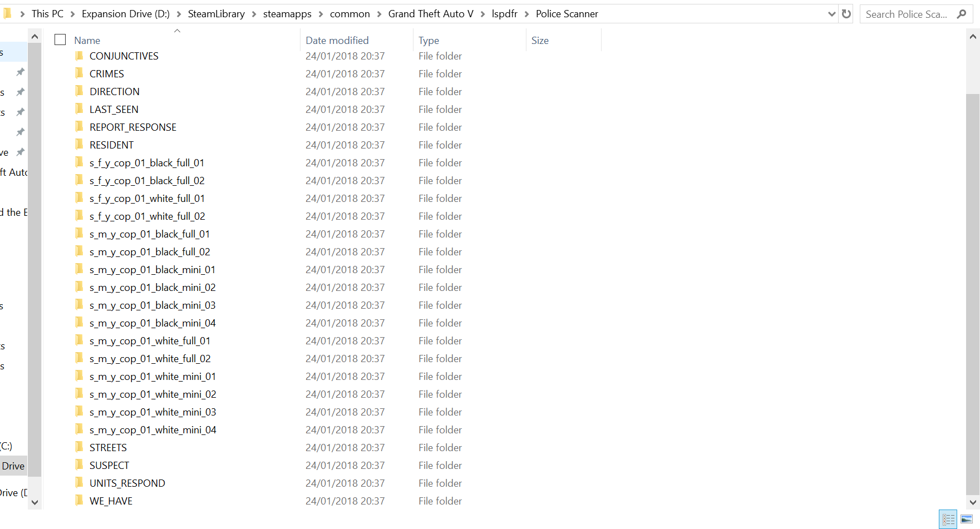Select the s_m_y_cop_01_white_mini_01 folder name
This screenshot has height=529, width=980.
(152, 376)
